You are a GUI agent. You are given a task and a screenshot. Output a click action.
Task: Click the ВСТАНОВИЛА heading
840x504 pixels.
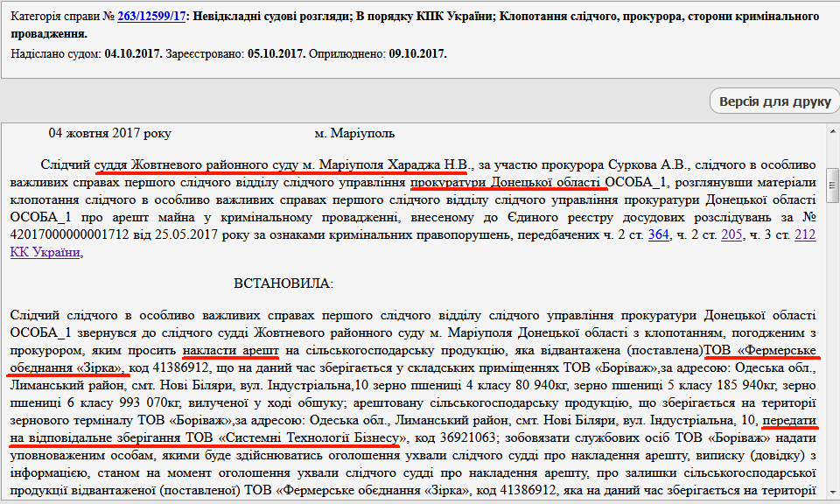(x=283, y=283)
